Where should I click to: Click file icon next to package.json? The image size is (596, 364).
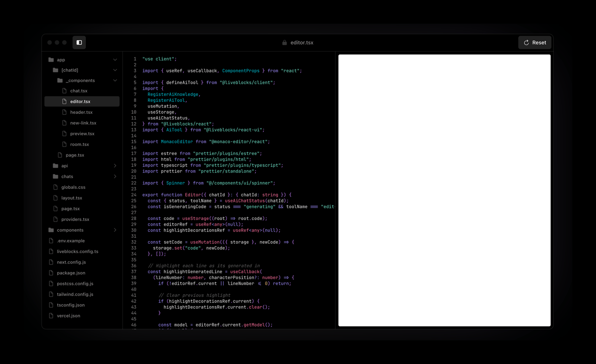click(51, 273)
